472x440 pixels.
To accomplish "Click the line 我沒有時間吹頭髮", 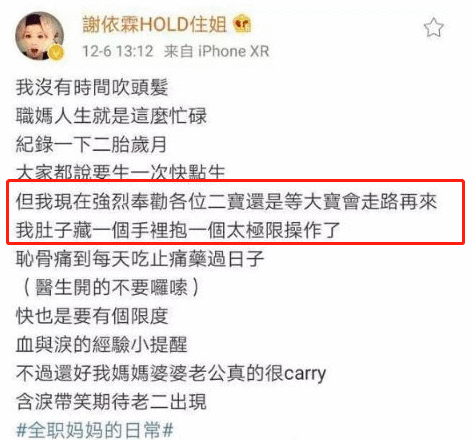I will (92, 88).
